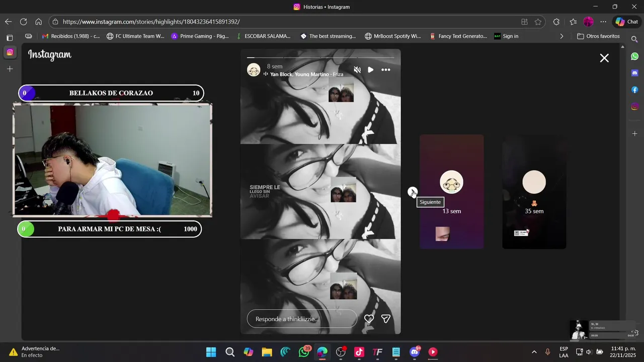This screenshot has width=644, height=362.
Task: Open Discord in the Edge sidebar
Action: (x=634, y=73)
